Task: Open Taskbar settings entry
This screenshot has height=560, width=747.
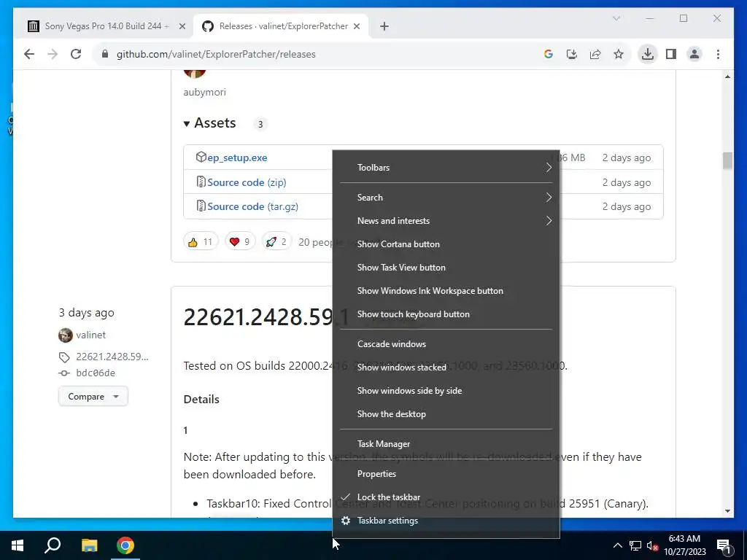Action: coord(446,521)
